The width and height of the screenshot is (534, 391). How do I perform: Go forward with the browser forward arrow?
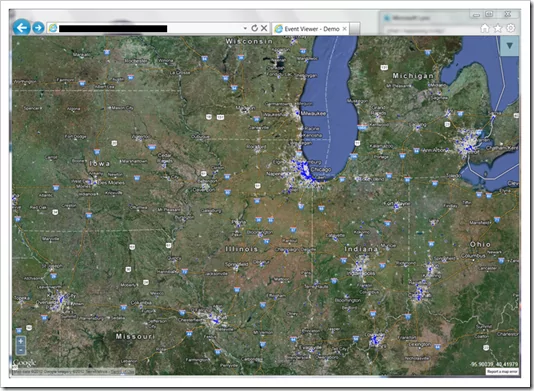pos(38,28)
